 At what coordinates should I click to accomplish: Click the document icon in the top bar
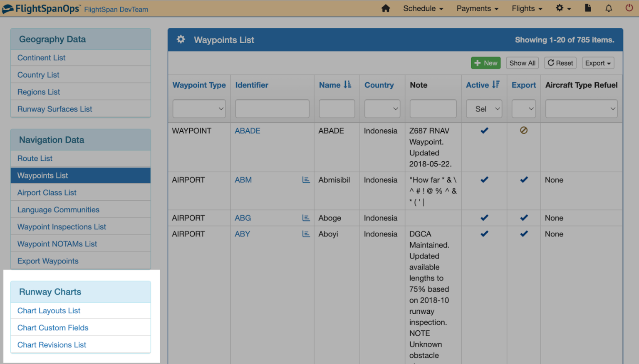click(x=588, y=8)
